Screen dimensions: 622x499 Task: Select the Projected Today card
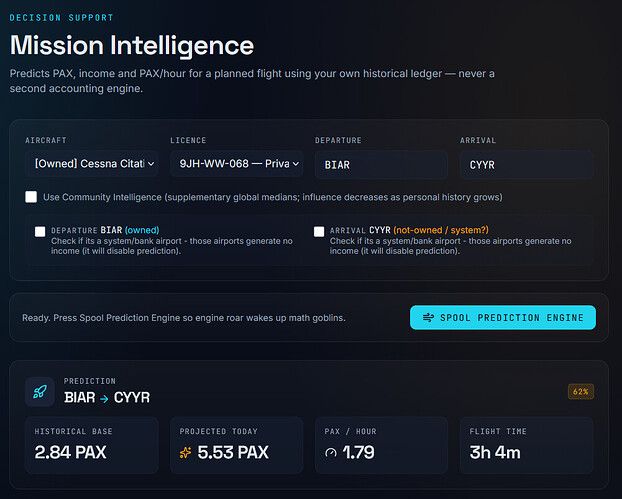pos(237,445)
